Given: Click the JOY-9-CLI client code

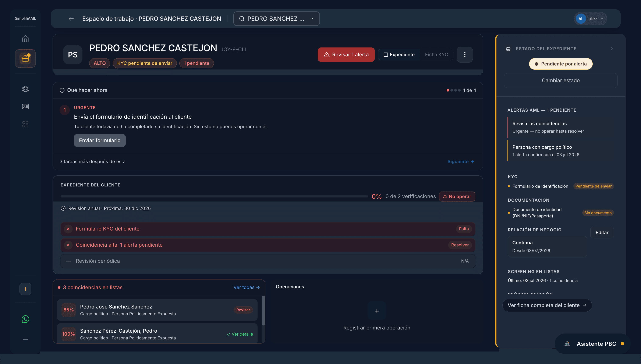Looking at the screenshot, I should [x=233, y=50].
